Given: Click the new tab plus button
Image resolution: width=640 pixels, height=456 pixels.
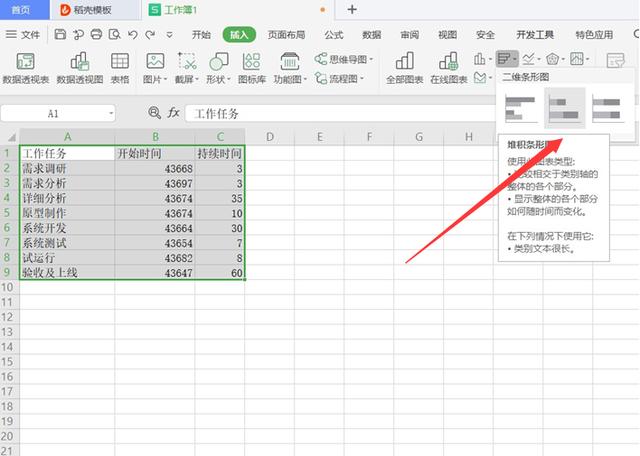Looking at the screenshot, I should (x=352, y=9).
